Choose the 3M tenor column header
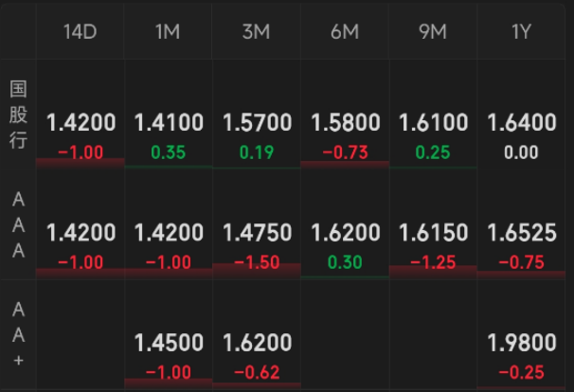 [256, 31]
